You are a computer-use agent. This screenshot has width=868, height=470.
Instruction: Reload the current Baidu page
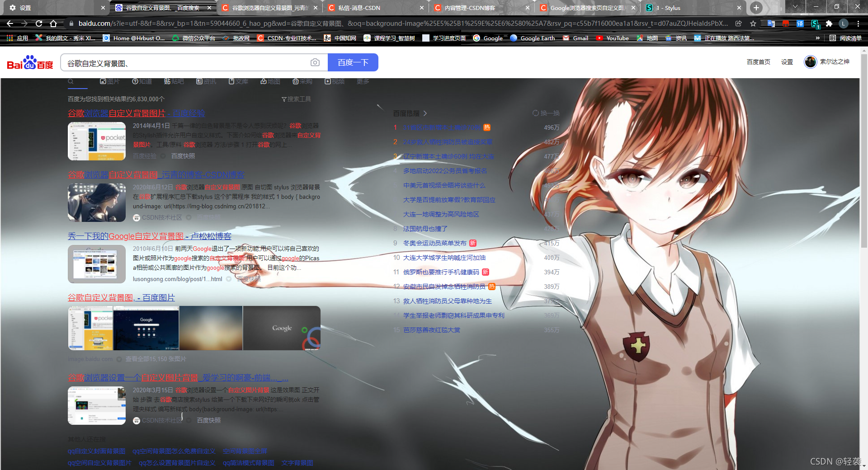39,23
